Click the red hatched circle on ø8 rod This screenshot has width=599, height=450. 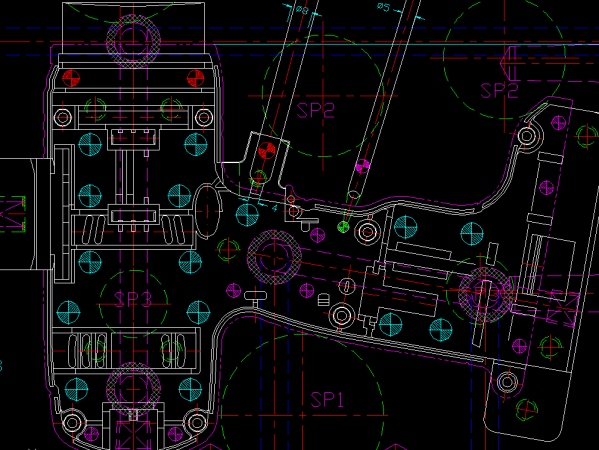click(x=267, y=151)
